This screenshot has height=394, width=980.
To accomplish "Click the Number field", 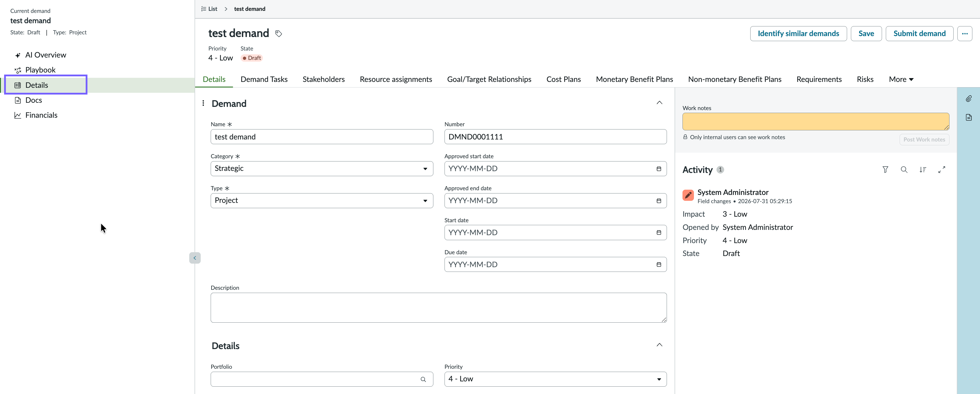I will [x=555, y=137].
